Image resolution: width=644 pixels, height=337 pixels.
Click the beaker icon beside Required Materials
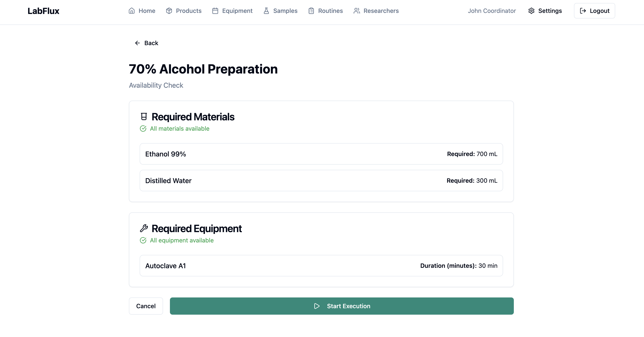[144, 116]
